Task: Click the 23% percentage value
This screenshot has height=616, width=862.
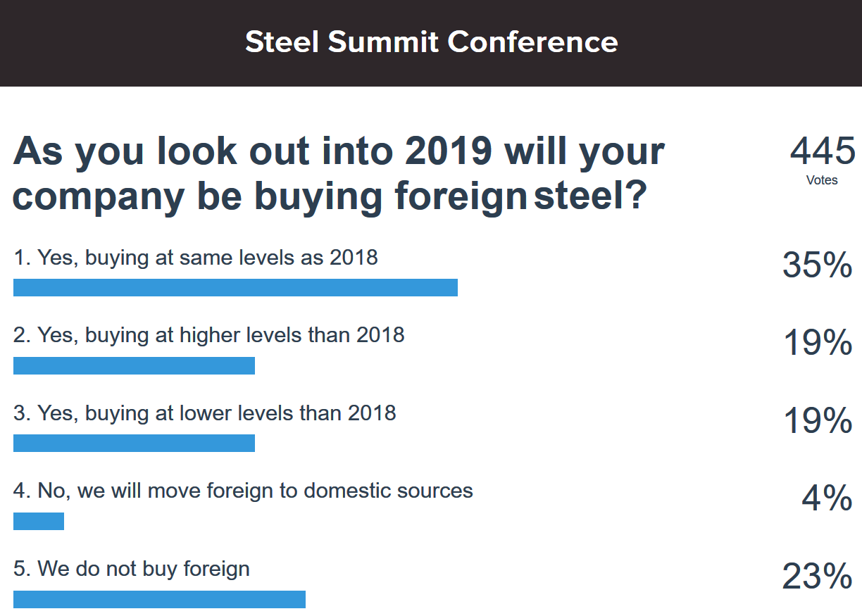Action: [x=817, y=577]
